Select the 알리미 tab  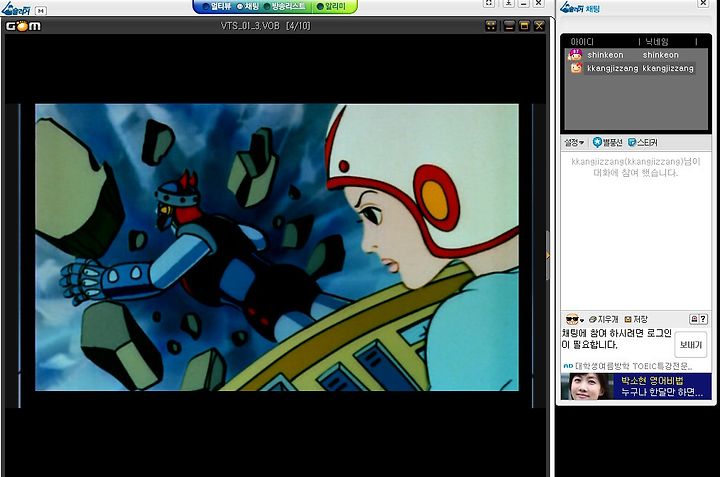click(331, 6)
